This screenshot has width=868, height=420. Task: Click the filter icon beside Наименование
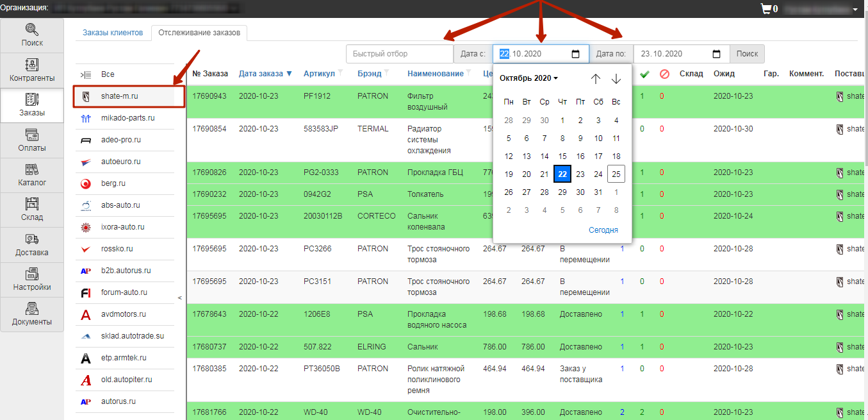469,72
